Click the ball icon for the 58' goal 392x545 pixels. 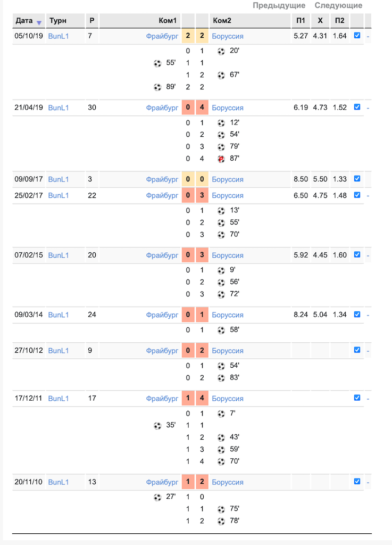tap(221, 330)
